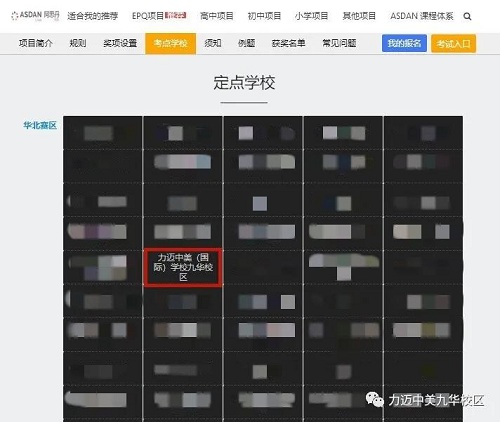Open ASDAN 课程体系 menu item
The image size is (500, 422).
[422, 16]
